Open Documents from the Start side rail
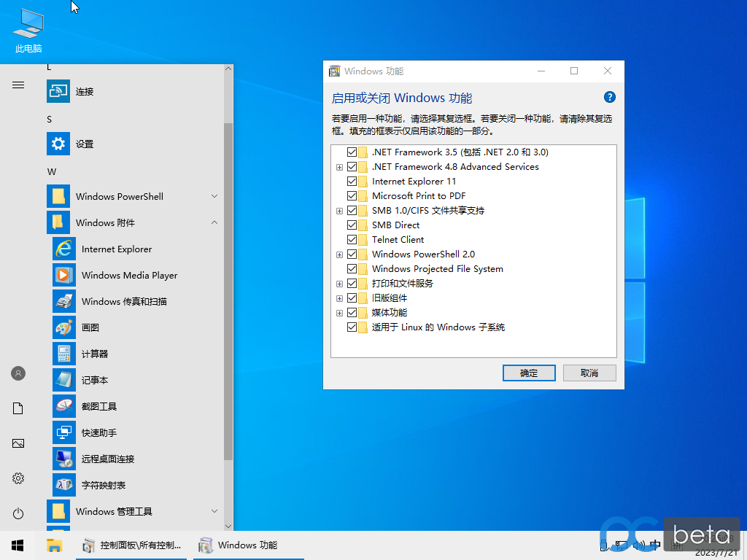 point(18,408)
